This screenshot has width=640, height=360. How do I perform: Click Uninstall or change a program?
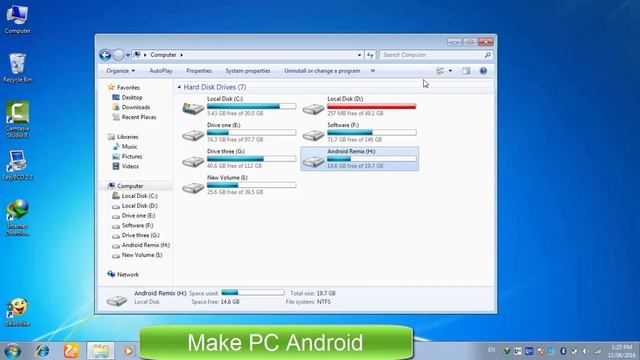322,71
